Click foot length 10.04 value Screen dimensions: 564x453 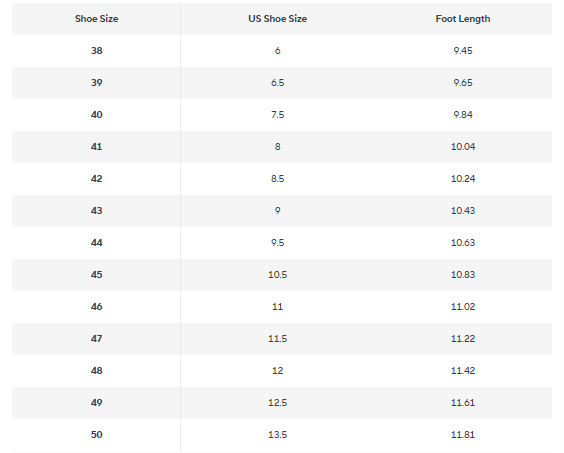[463, 147]
